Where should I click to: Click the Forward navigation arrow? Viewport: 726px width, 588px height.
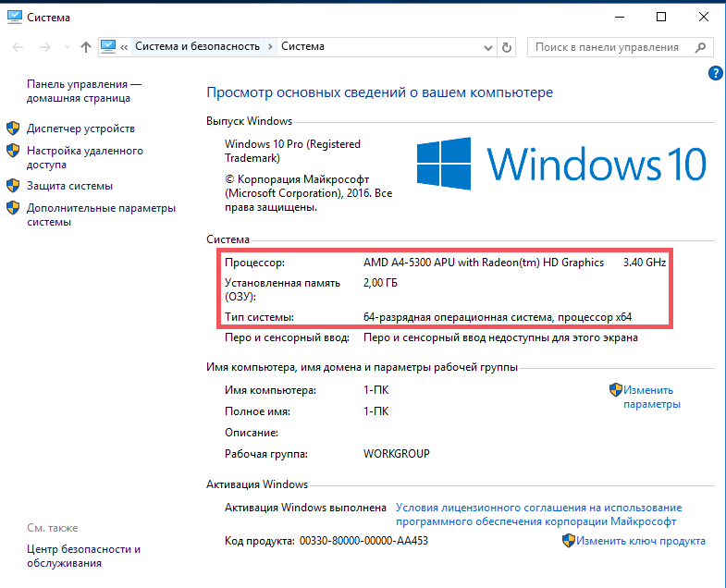[45, 47]
